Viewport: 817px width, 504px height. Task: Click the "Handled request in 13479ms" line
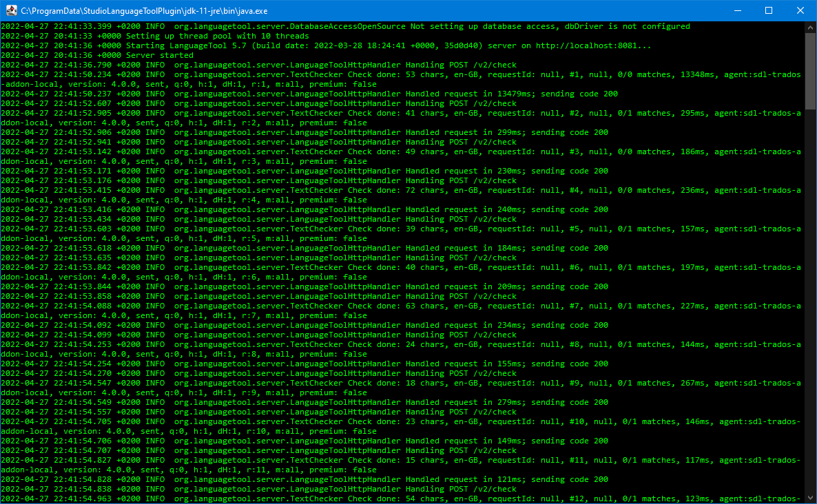point(506,94)
